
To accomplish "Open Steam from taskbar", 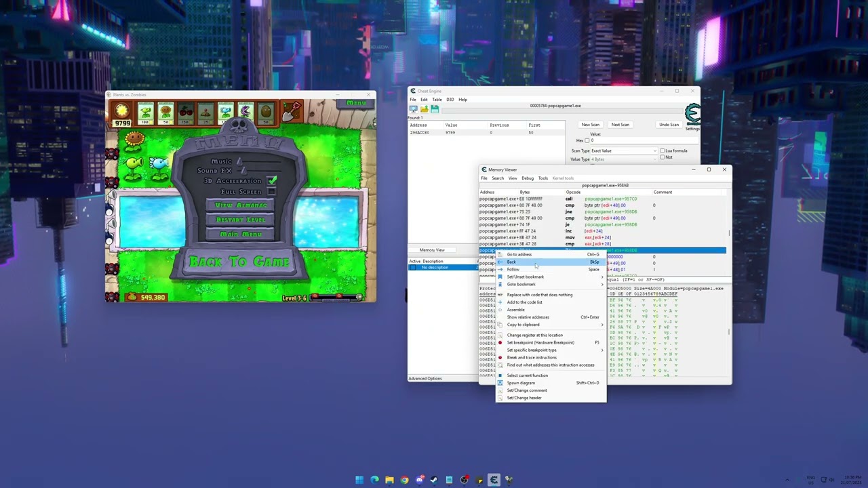I will 434,480.
